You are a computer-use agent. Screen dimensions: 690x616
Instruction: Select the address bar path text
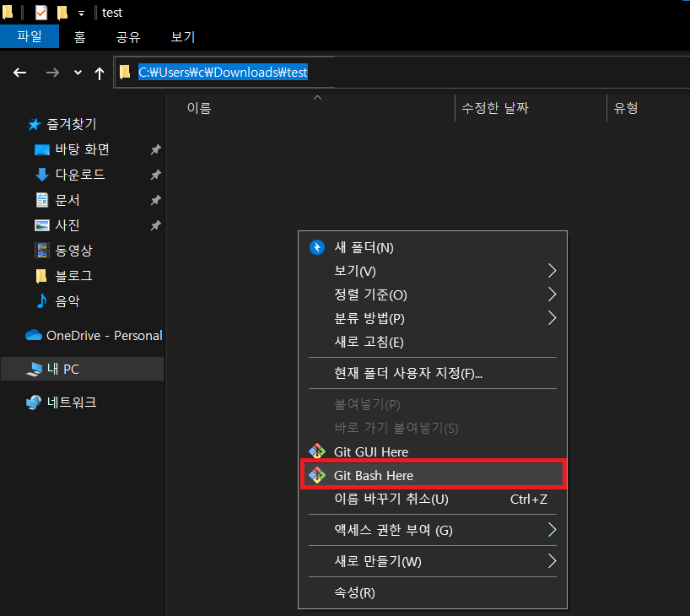click(223, 73)
